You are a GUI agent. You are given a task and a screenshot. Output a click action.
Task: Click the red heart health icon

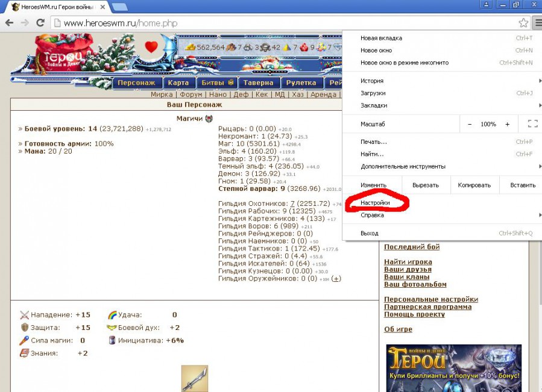coord(151,46)
